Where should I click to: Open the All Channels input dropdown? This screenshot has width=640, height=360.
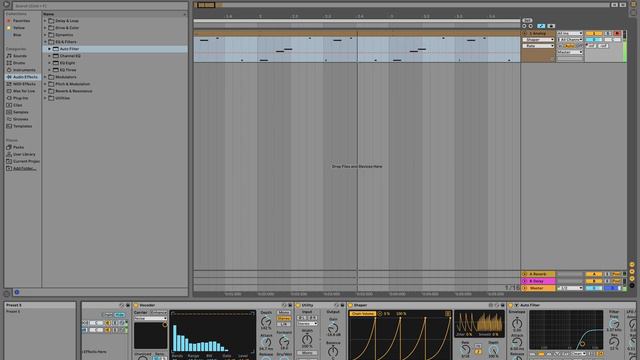click(570, 40)
